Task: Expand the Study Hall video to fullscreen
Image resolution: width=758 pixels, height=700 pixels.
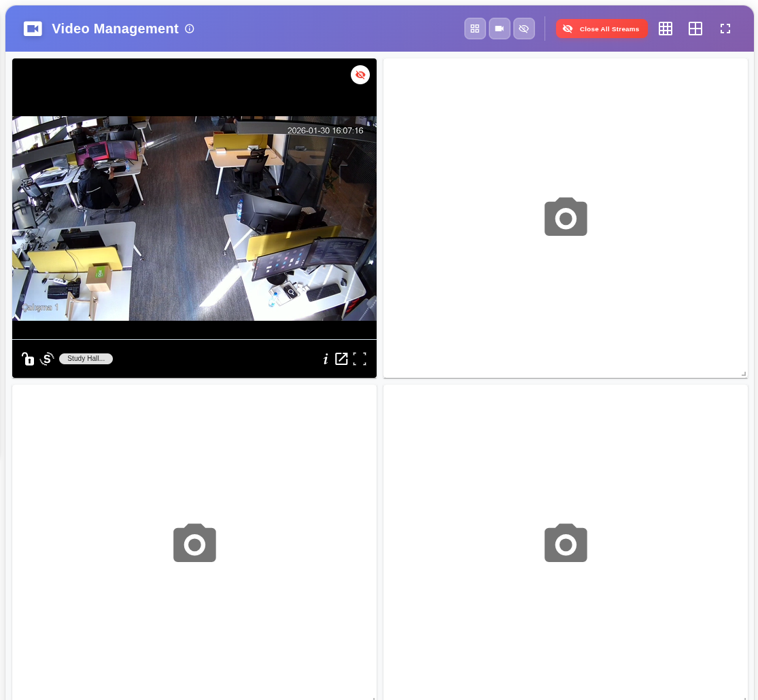Action: [360, 359]
